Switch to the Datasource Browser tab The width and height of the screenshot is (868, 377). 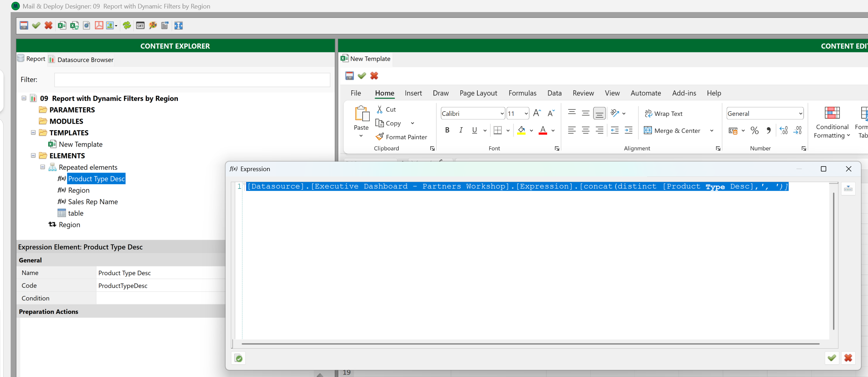click(x=85, y=60)
